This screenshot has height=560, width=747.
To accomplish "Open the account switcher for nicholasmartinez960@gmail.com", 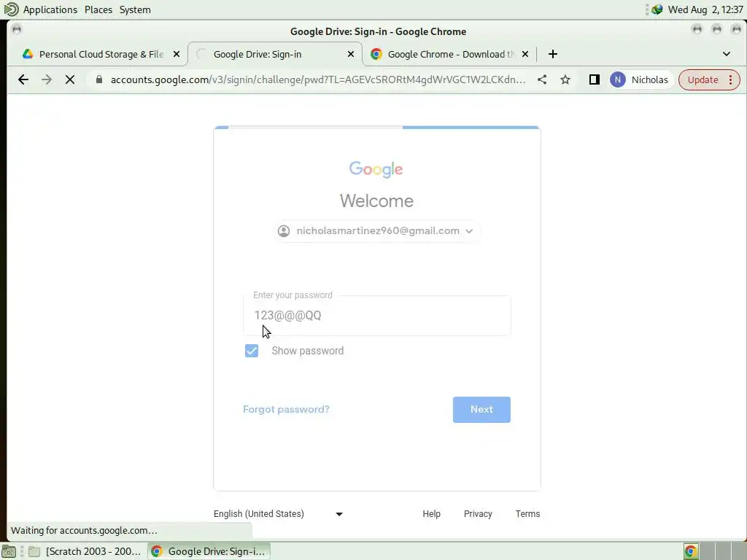I will click(377, 231).
